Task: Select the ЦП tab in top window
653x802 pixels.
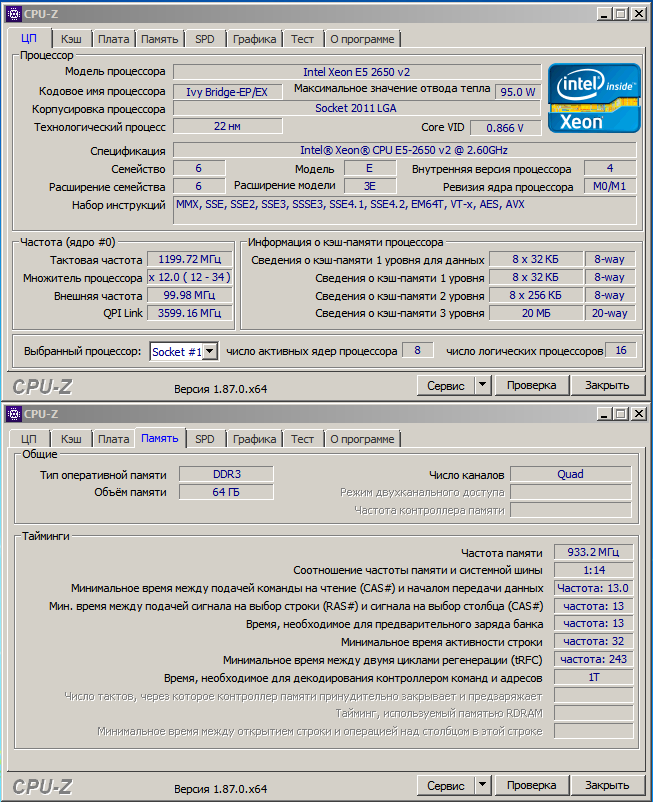Action: coord(29,38)
